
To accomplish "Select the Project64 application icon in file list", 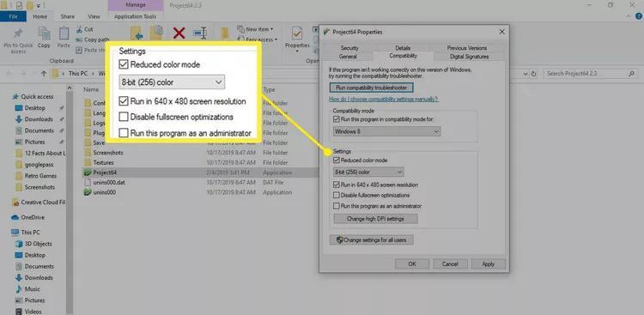I will pyautogui.click(x=87, y=173).
